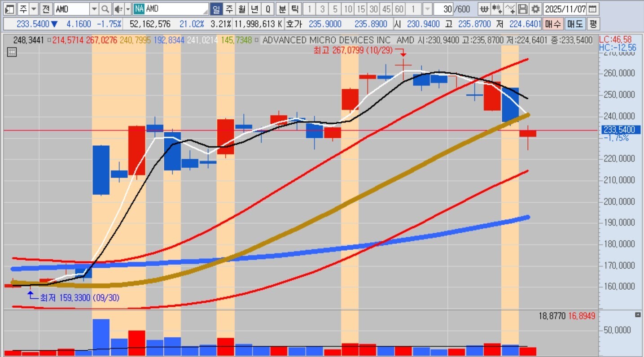Screen dimensions: 644x357
Task: Click the 240,7995 gold moving average value
Action: (134, 40)
